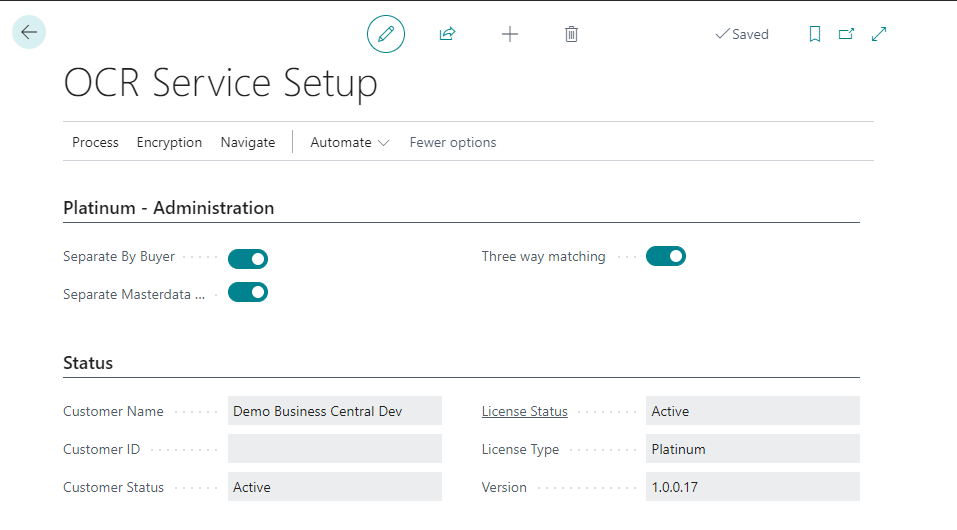The image size is (957, 530).
Task: Toggle the Separate By Buyer switch
Action: coord(248,259)
